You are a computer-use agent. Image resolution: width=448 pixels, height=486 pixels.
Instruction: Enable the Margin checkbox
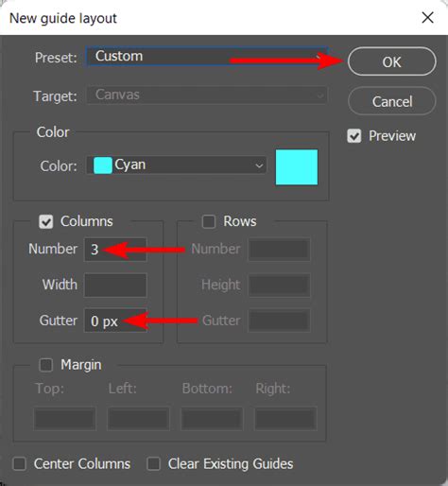[46, 365]
